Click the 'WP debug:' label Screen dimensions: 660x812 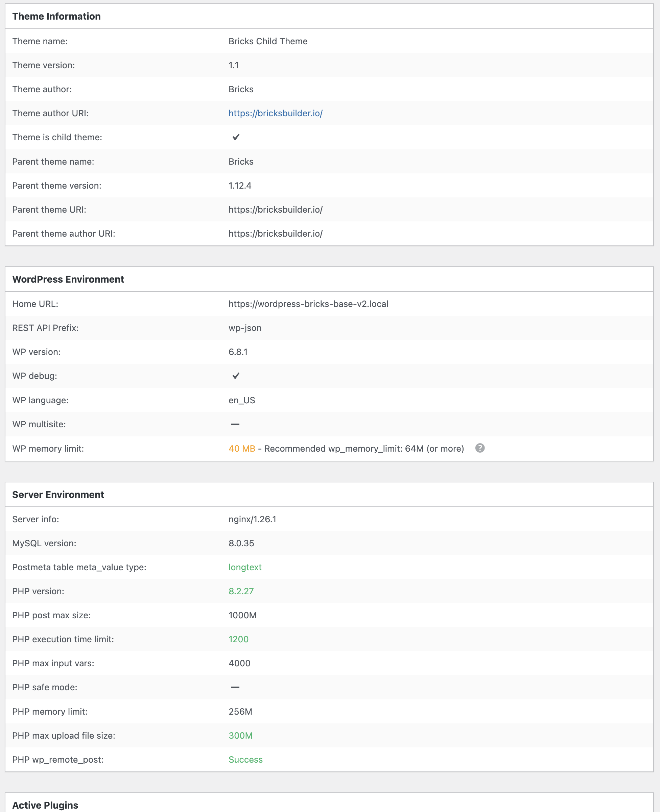pos(34,376)
